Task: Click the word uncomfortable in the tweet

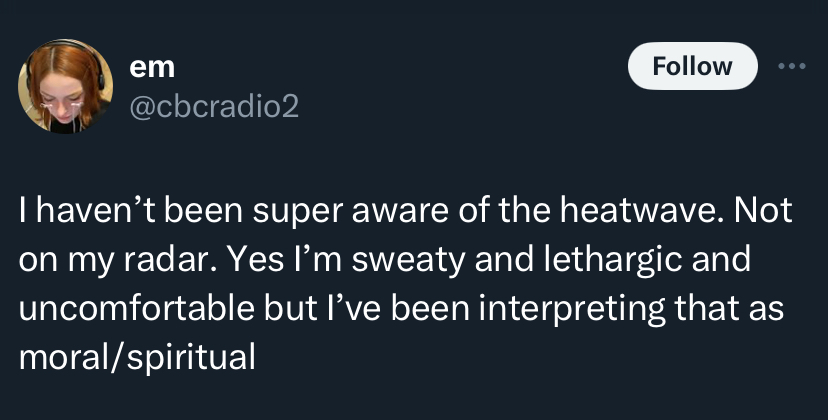Action: [x=136, y=308]
